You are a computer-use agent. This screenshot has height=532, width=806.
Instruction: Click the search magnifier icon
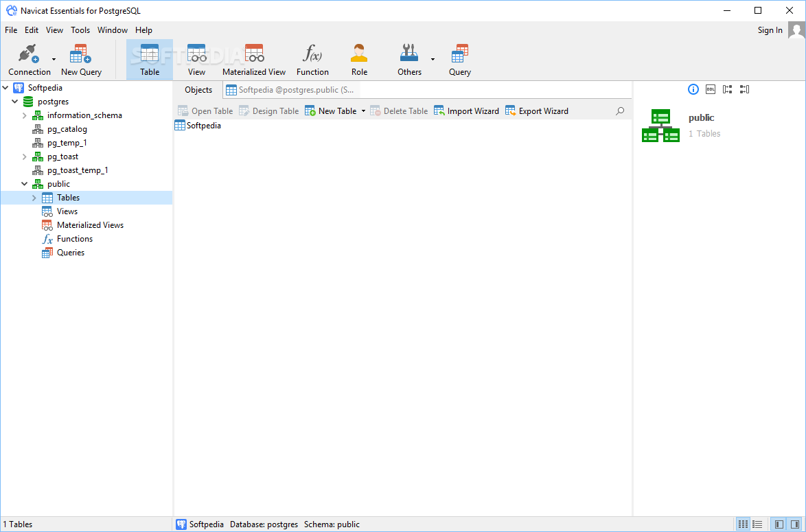[620, 111]
